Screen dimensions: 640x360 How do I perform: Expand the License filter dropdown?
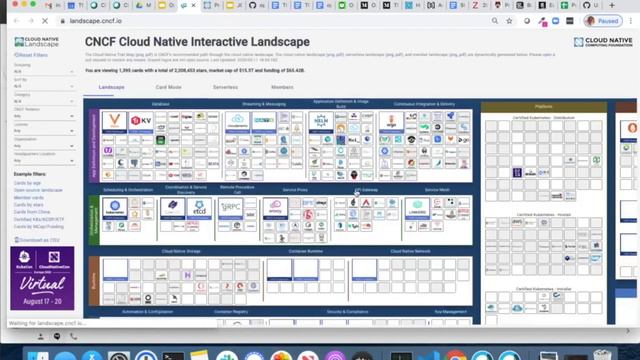pyautogui.click(x=44, y=131)
